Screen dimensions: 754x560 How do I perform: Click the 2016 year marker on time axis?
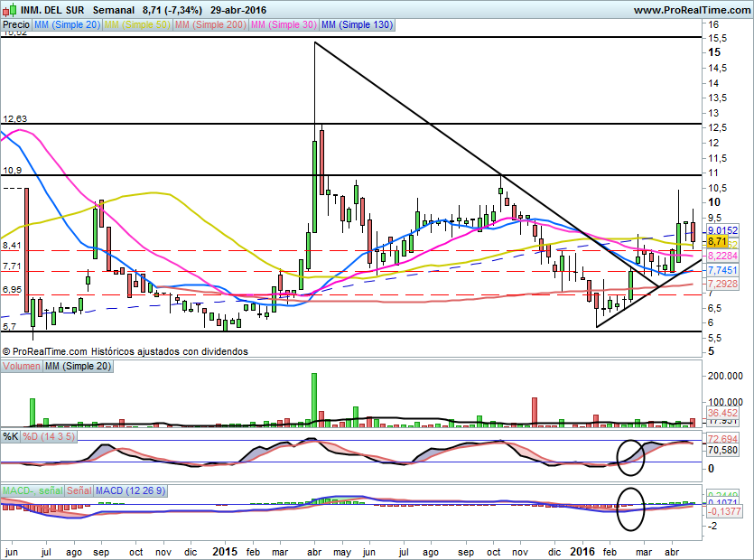(582, 552)
